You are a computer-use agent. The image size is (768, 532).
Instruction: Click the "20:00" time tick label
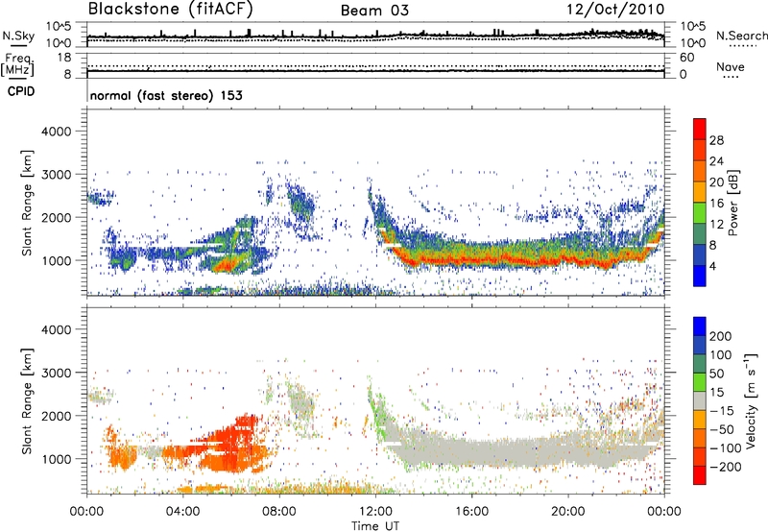(568, 512)
